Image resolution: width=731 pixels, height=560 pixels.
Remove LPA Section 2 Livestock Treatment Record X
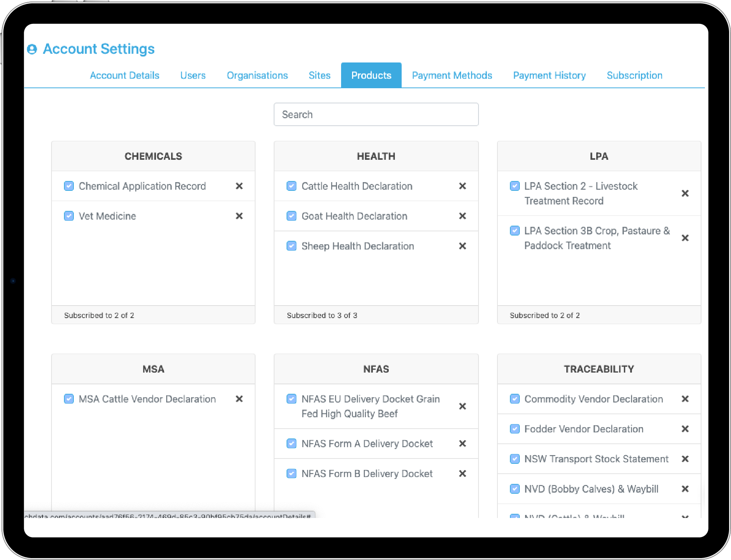(x=685, y=193)
